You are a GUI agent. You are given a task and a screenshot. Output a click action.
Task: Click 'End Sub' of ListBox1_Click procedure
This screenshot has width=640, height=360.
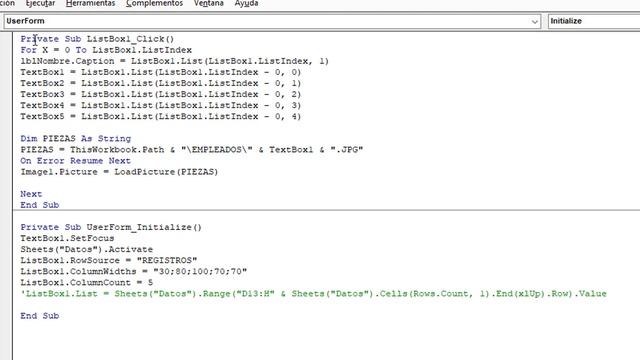[x=40, y=205]
